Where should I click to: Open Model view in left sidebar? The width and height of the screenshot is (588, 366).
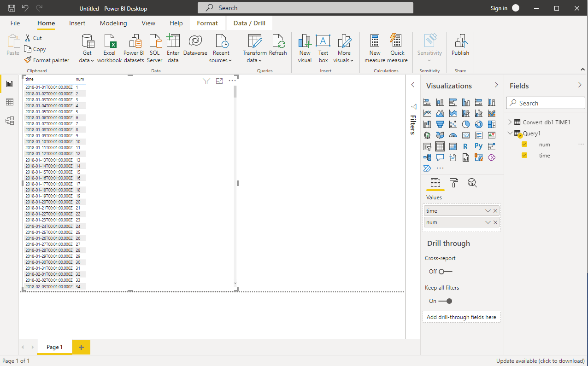point(10,121)
